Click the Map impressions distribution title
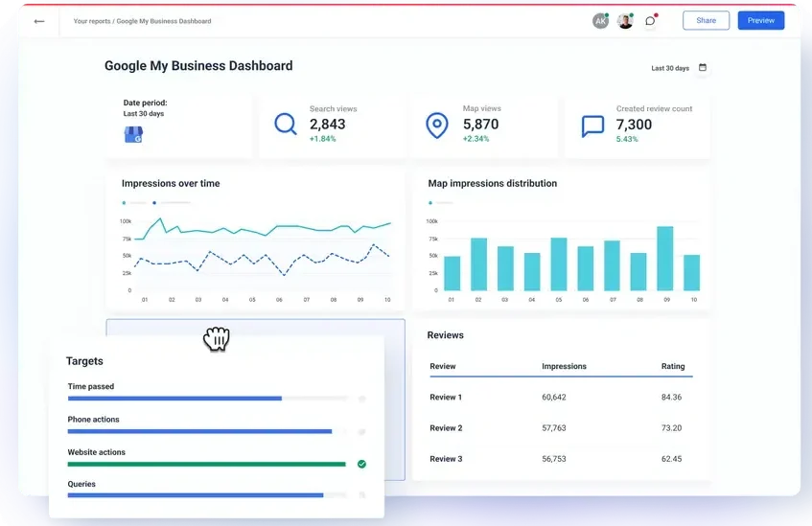Image resolution: width=812 pixels, height=526 pixels. 493,183
